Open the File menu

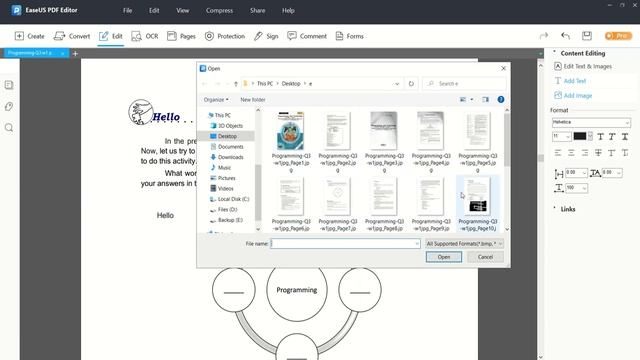[128, 11]
